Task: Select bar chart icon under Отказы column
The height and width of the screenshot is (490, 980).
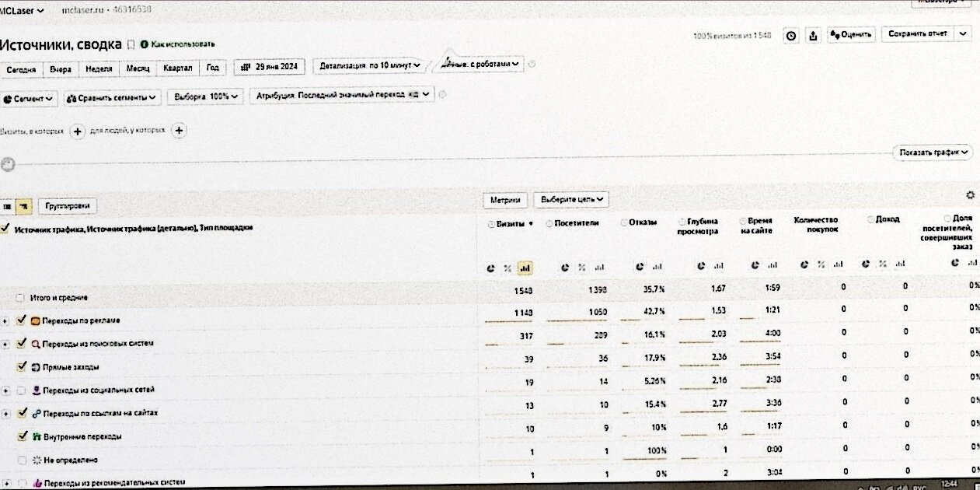Action: [x=659, y=266]
